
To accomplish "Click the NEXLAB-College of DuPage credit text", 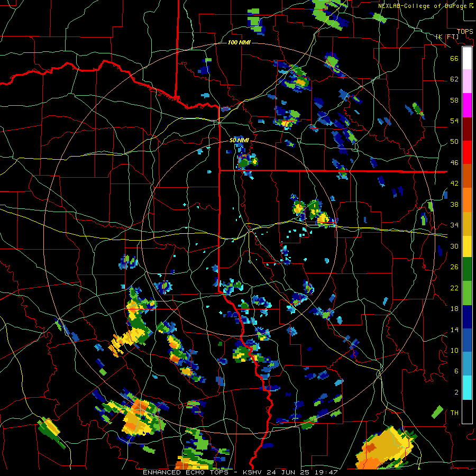I will coord(423,6).
